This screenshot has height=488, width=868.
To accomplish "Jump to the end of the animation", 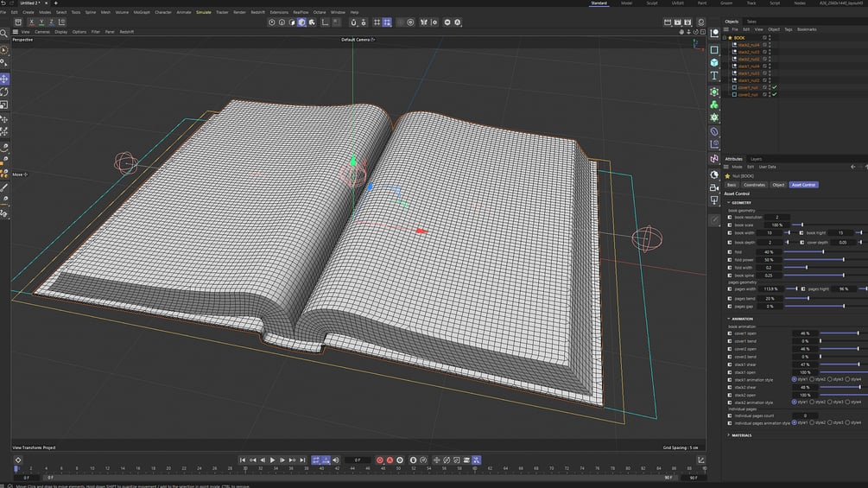I will click(303, 459).
